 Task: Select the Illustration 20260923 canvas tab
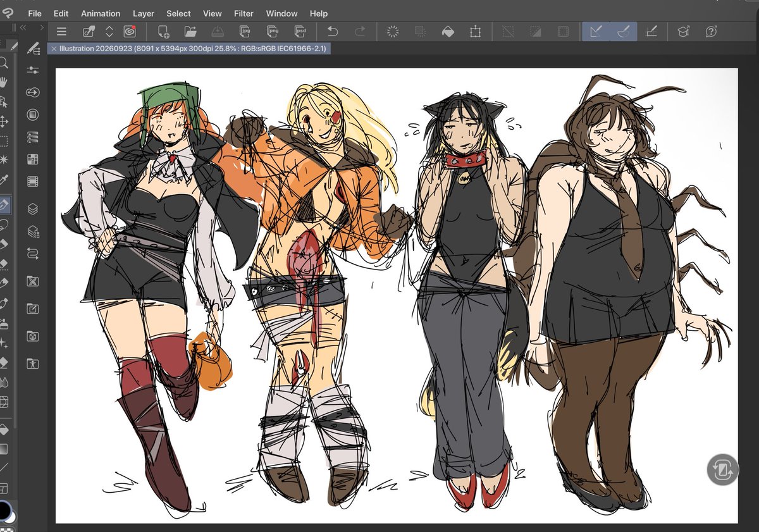[x=188, y=49]
